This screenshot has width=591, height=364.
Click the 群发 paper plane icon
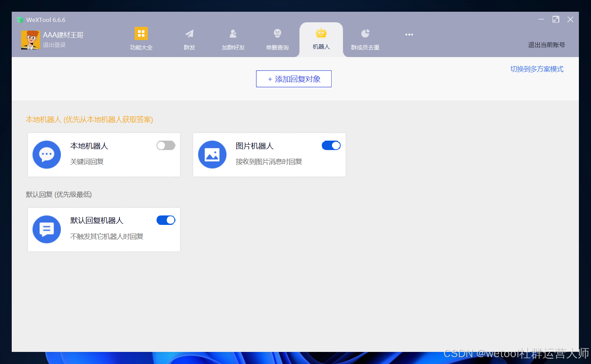coord(189,34)
